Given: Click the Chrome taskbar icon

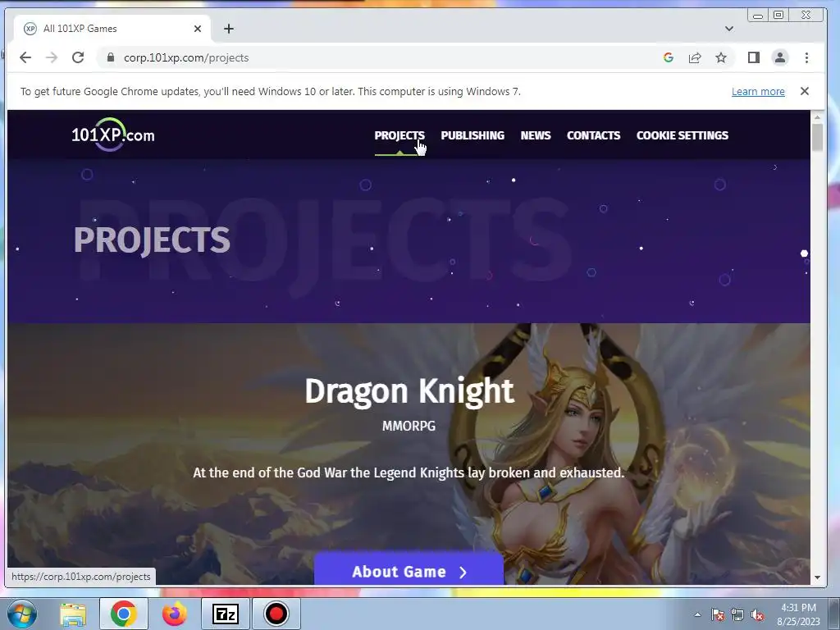Looking at the screenshot, I should pos(124,614).
